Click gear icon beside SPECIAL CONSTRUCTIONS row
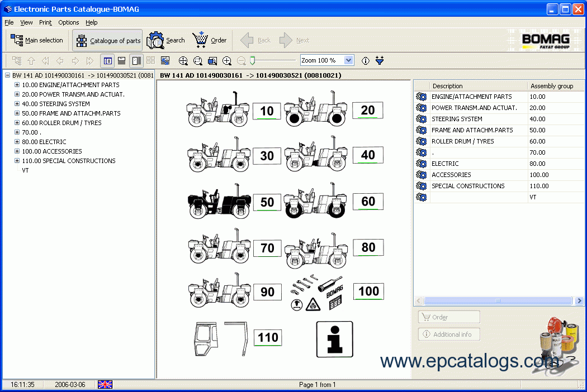587x392 pixels. pos(422,186)
